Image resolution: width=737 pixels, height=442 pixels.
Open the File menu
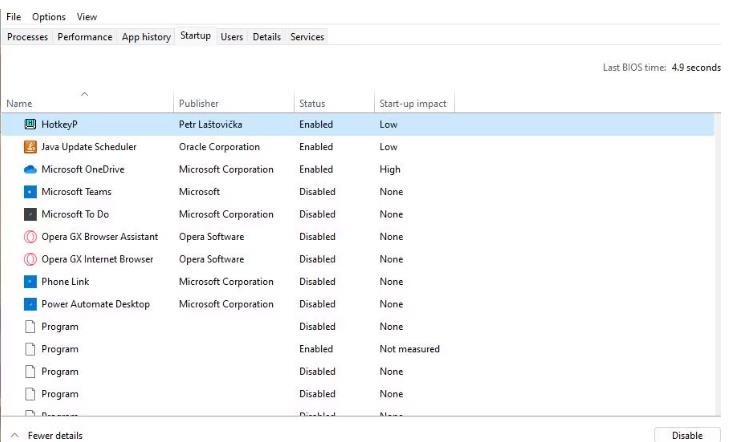click(14, 17)
